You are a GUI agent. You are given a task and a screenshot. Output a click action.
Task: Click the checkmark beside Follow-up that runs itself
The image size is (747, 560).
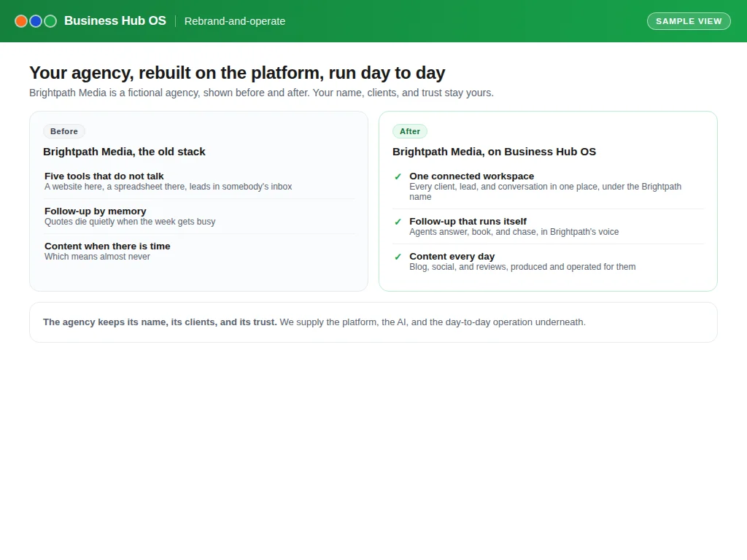[398, 222]
